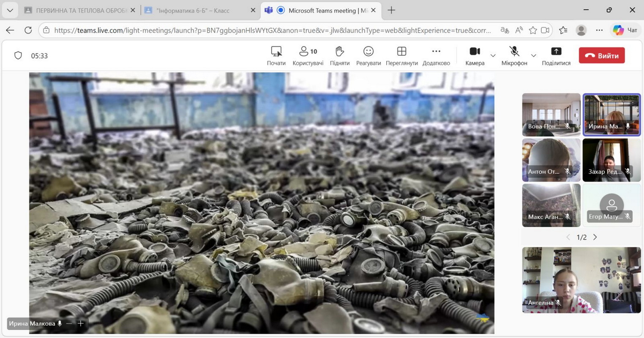Open the browser tab list chevron
The width and height of the screenshot is (644, 338).
pyautogui.click(x=10, y=10)
